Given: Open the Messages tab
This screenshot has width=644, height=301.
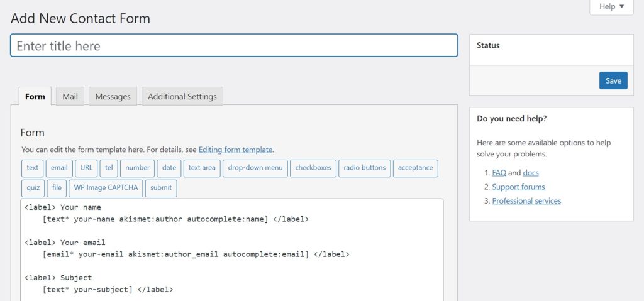Looking at the screenshot, I should click(x=113, y=97).
